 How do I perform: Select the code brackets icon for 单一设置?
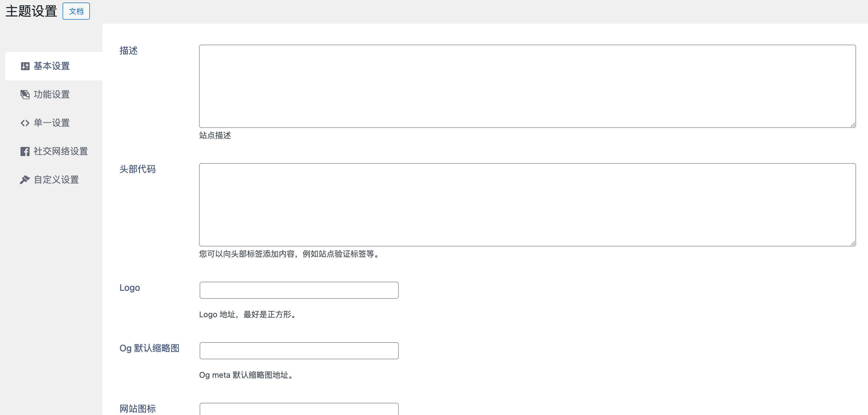(x=24, y=123)
